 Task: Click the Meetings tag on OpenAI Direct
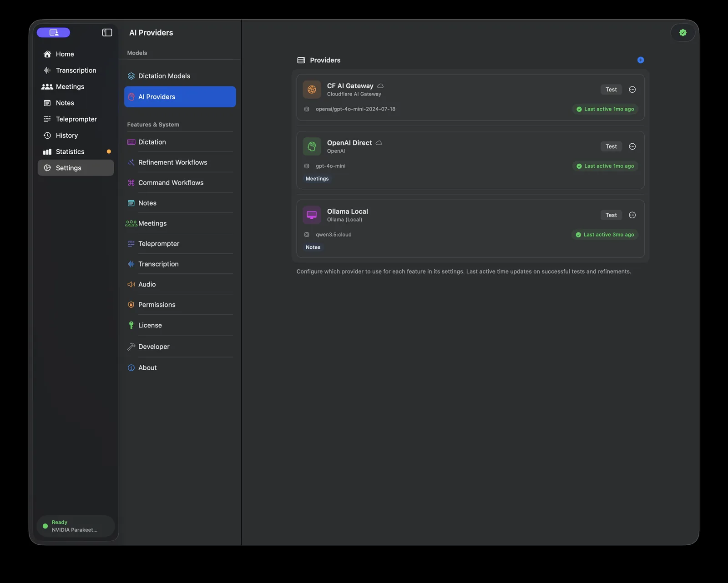317,179
